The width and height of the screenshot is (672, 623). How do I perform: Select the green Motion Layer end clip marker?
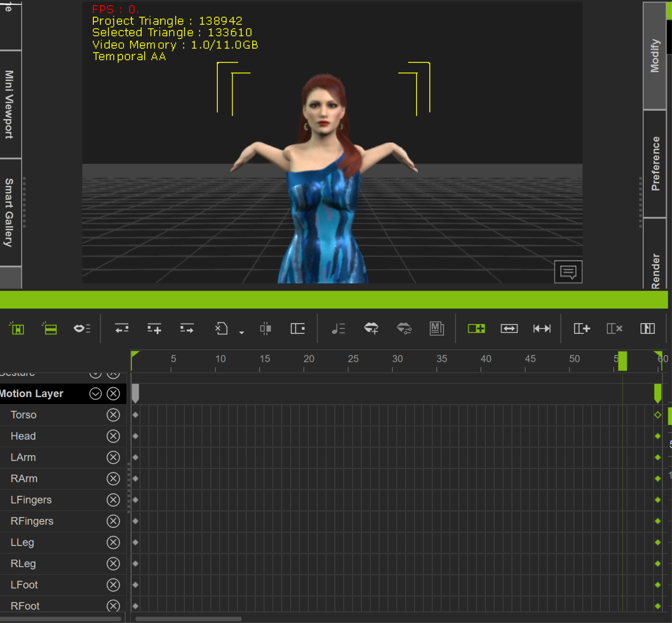click(x=658, y=393)
